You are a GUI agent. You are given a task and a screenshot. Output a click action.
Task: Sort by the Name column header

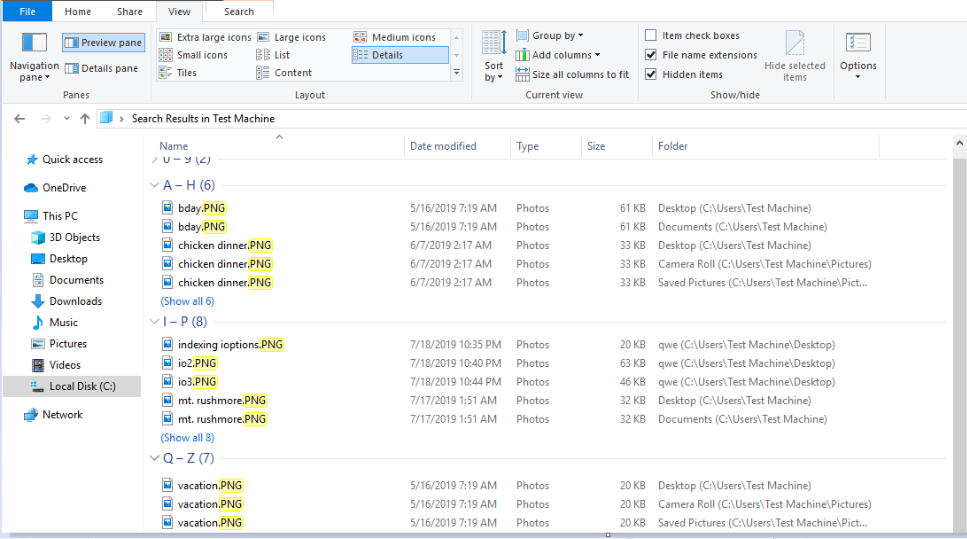coord(173,146)
